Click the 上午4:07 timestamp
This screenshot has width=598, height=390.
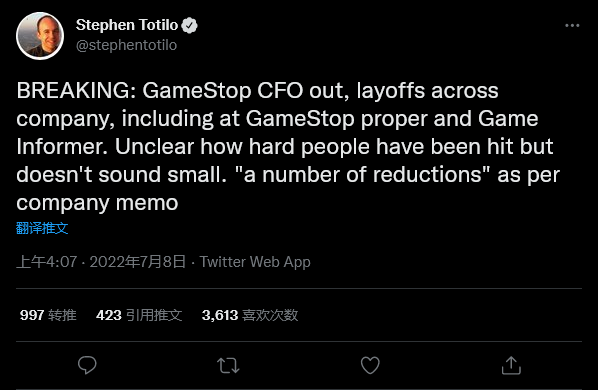tap(47, 262)
